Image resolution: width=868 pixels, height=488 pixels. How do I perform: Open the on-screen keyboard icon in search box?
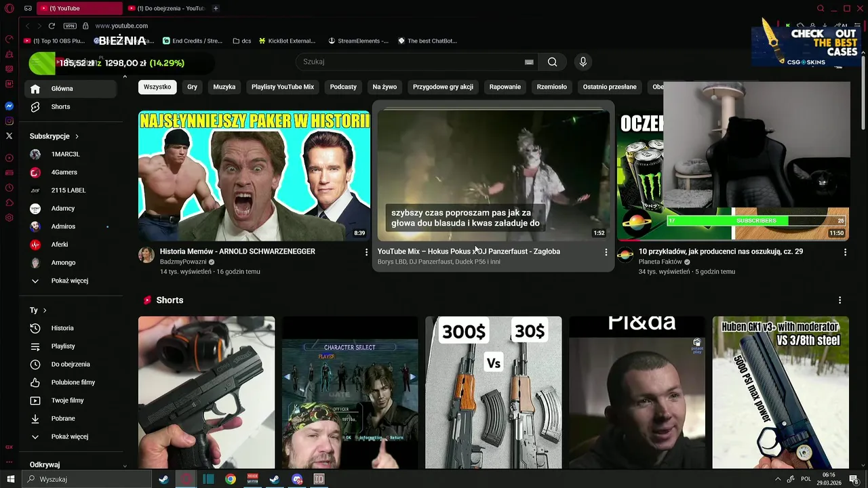point(529,62)
